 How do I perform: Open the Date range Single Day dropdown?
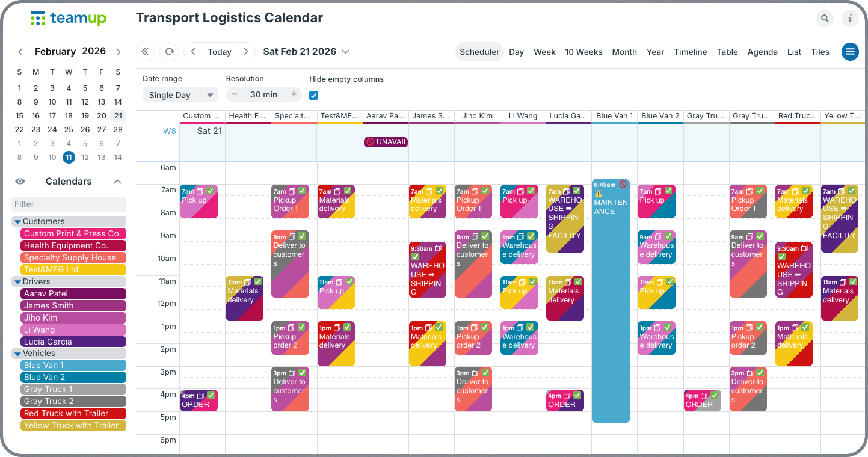click(180, 95)
